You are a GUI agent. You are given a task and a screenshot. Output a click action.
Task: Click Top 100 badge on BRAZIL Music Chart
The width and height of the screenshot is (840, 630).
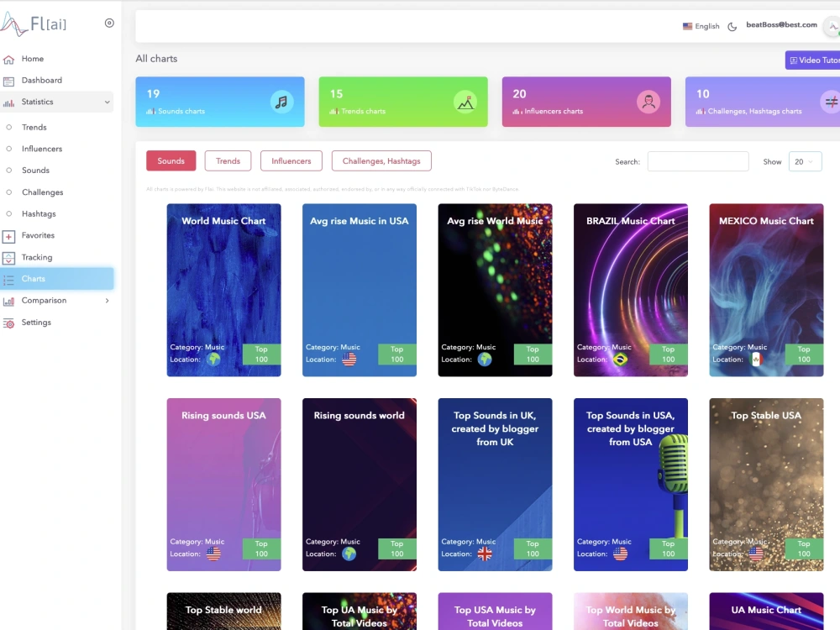tap(668, 354)
